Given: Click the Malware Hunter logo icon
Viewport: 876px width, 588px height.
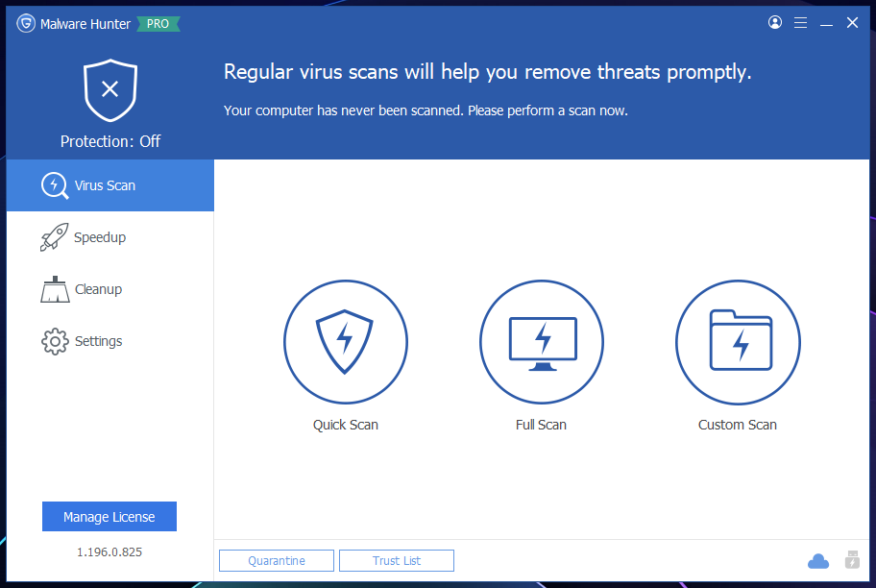Looking at the screenshot, I should point(26,23).
